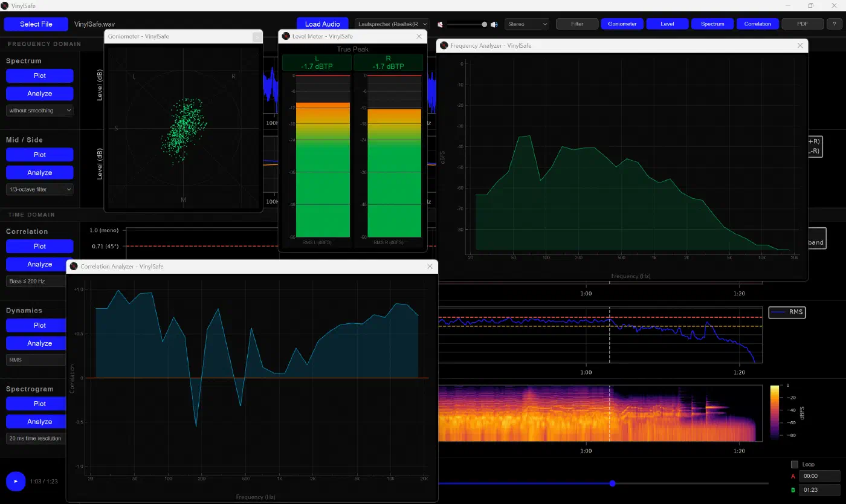Click Plot under the Spectrum section

click(40, 76)
